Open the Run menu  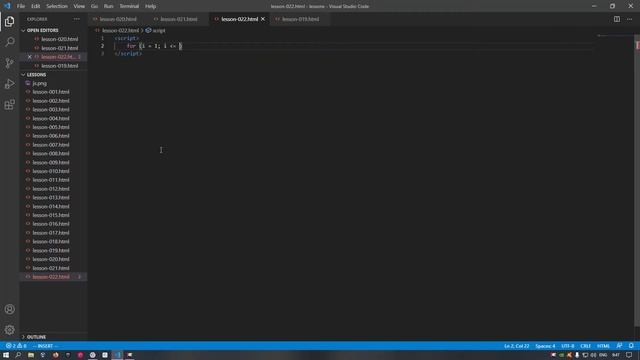(x=108, y=6)
